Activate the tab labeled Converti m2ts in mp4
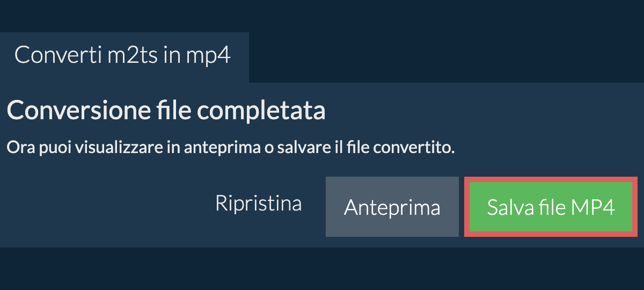The image size is (644, 290). (123, 55)
